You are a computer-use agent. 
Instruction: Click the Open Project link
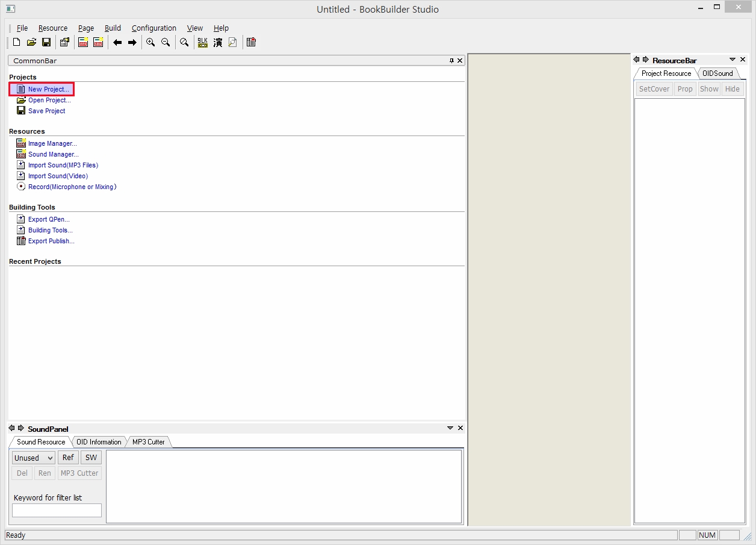pyautogui.click(x=49, y=100)
